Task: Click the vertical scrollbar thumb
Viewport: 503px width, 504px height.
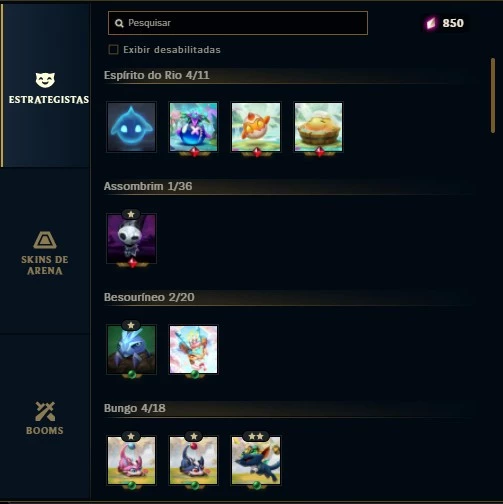Action: pos(493,96)
